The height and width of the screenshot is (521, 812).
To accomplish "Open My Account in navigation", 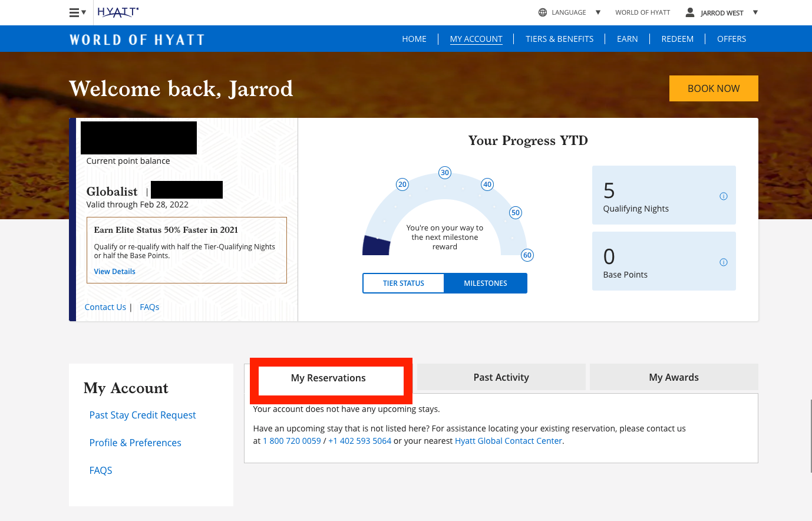I will click(476, 39).
